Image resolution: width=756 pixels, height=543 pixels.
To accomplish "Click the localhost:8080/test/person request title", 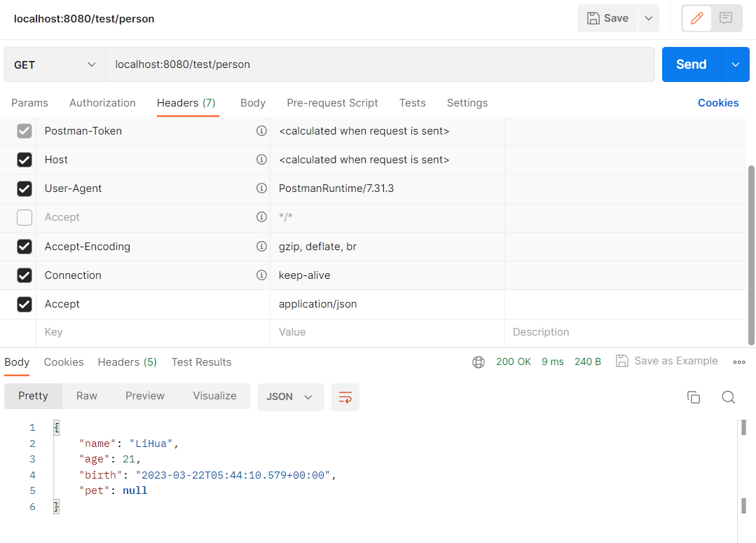I will tap(84, 19).
